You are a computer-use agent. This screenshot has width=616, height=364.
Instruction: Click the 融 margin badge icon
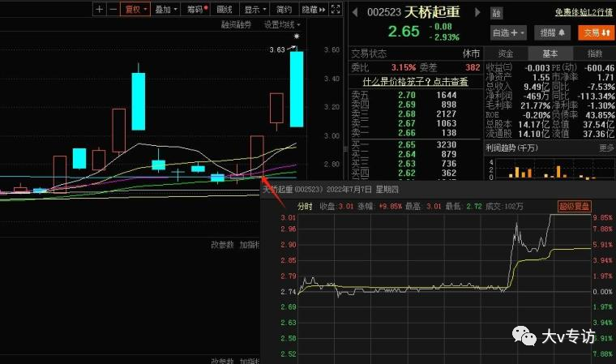pyautogui.click(x=497, y=13)
